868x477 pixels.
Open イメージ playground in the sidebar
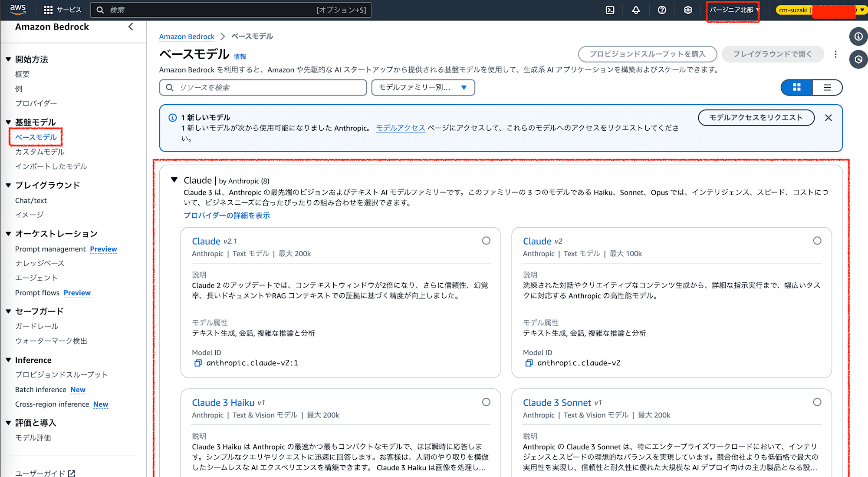click(x=29, y=215)
